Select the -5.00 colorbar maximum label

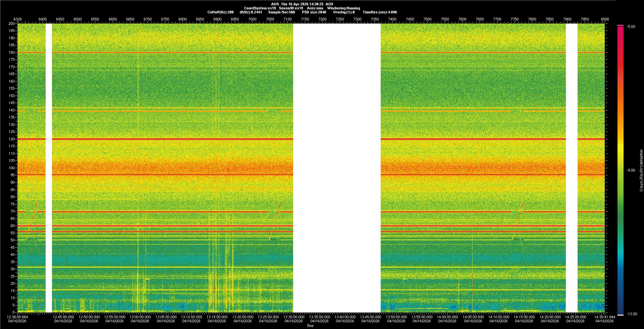(x=631, y=27)
